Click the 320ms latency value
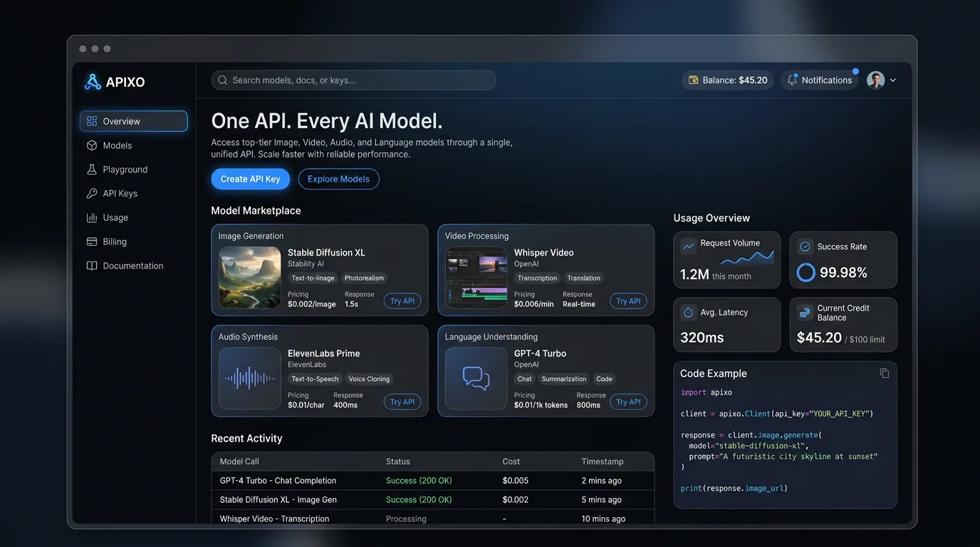 pos(702,338)
